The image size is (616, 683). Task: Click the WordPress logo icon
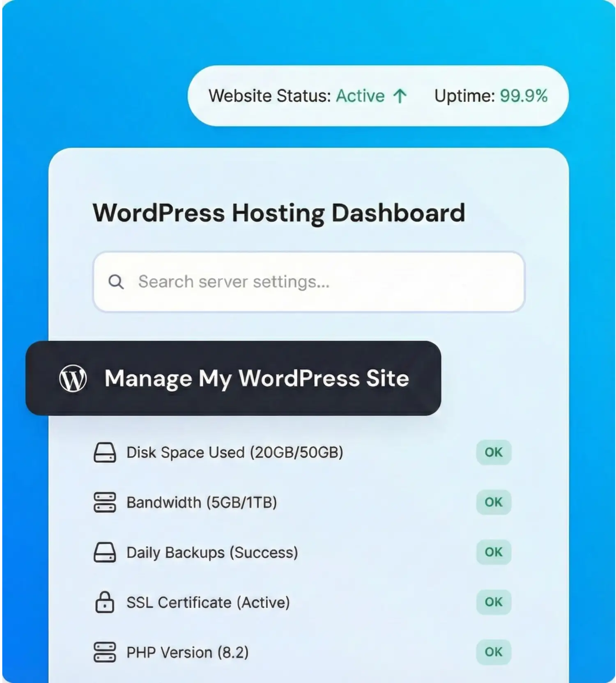[x=73, y=378]
